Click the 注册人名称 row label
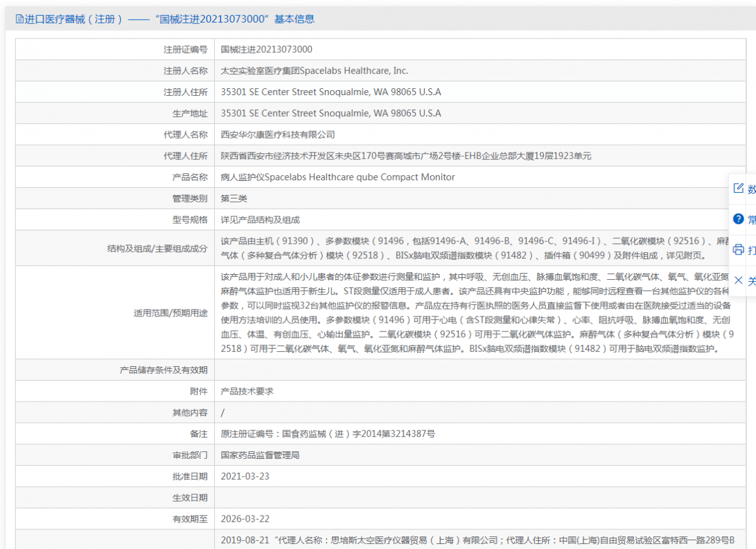Image resolution: width=756 pixels, height=549 pixels. tap(185, 71)
